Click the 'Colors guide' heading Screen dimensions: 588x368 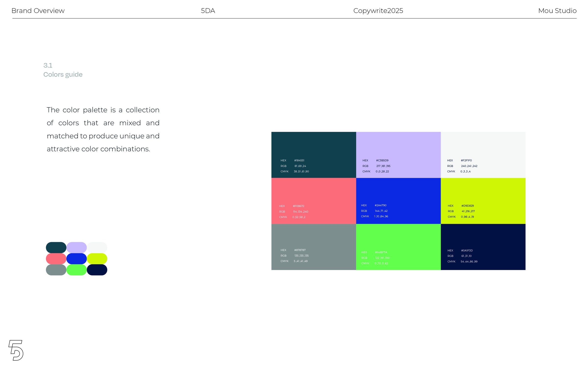63,75
